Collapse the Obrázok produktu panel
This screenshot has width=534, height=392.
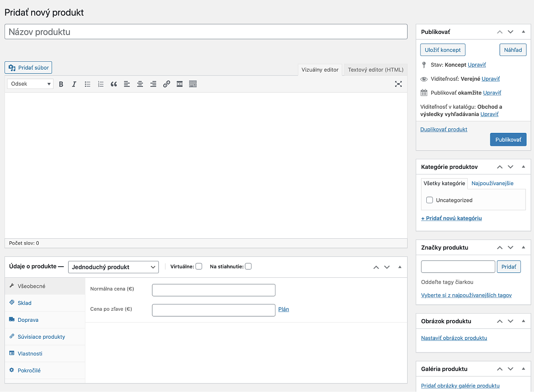pyautogui.click(x=523, y=321)
